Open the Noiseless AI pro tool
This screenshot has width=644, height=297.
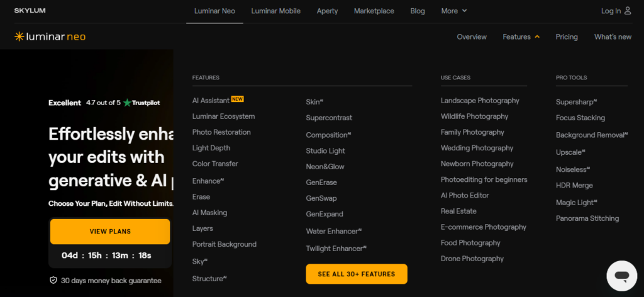tap(573, 169)
